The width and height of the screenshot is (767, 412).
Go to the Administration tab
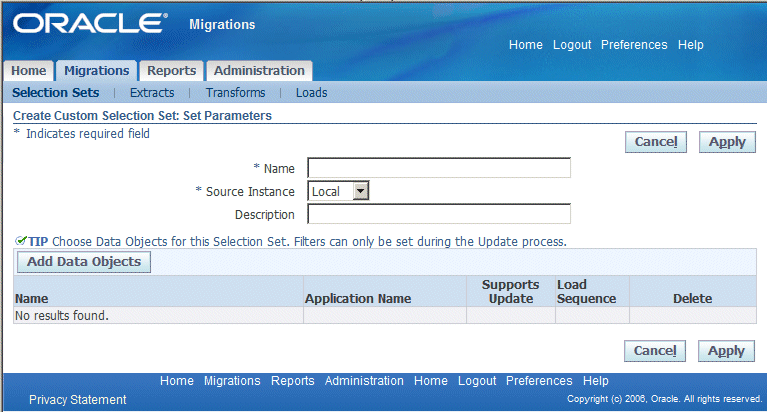259,70
